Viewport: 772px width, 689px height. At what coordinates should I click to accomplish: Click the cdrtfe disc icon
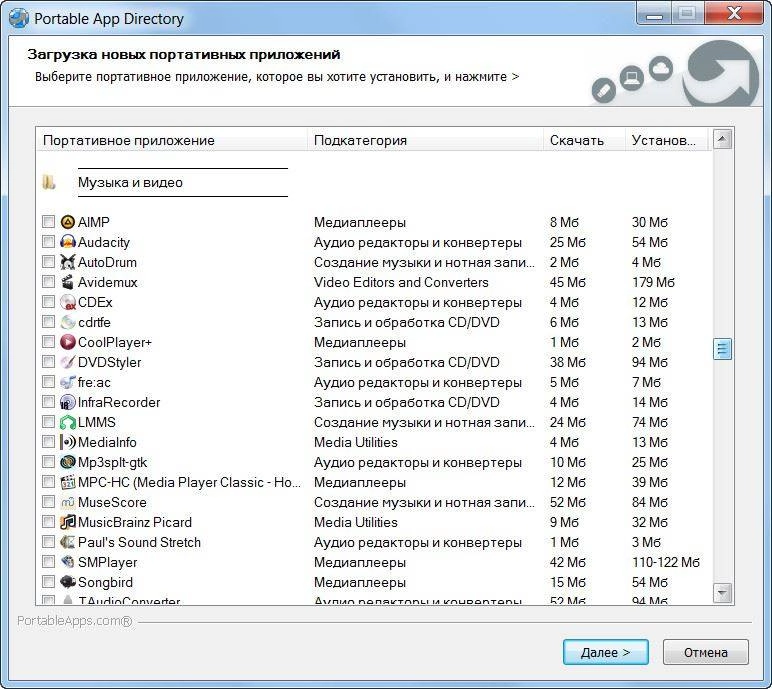(67, 322)
